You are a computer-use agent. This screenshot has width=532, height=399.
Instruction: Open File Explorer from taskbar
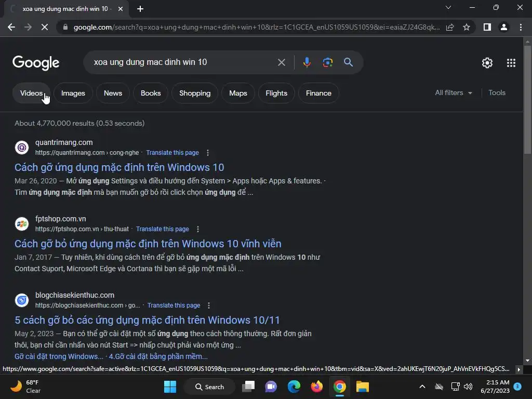click(362, 387)
